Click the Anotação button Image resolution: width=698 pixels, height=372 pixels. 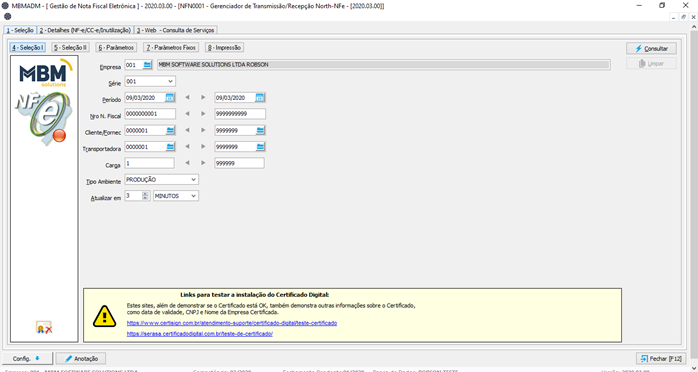tap(81, 358)
